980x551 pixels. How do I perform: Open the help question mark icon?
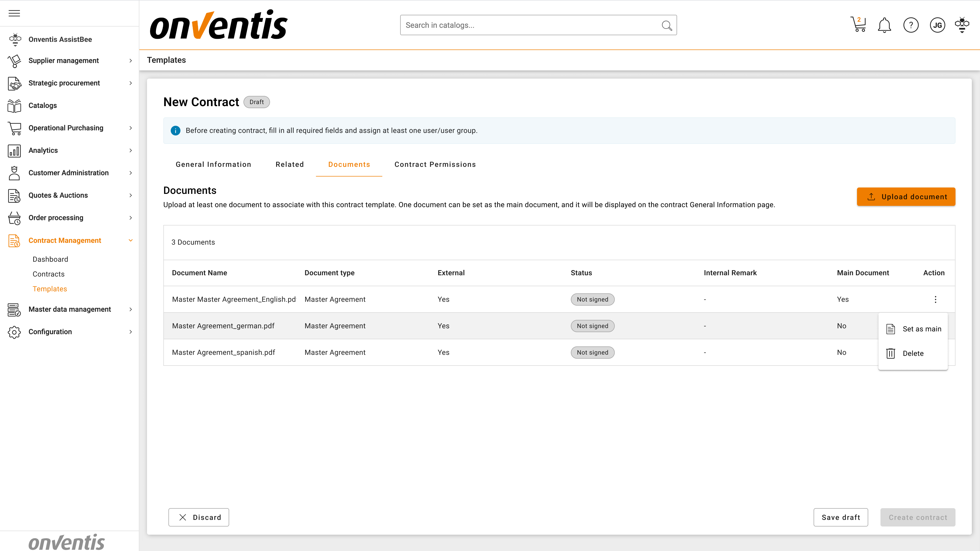911,25
